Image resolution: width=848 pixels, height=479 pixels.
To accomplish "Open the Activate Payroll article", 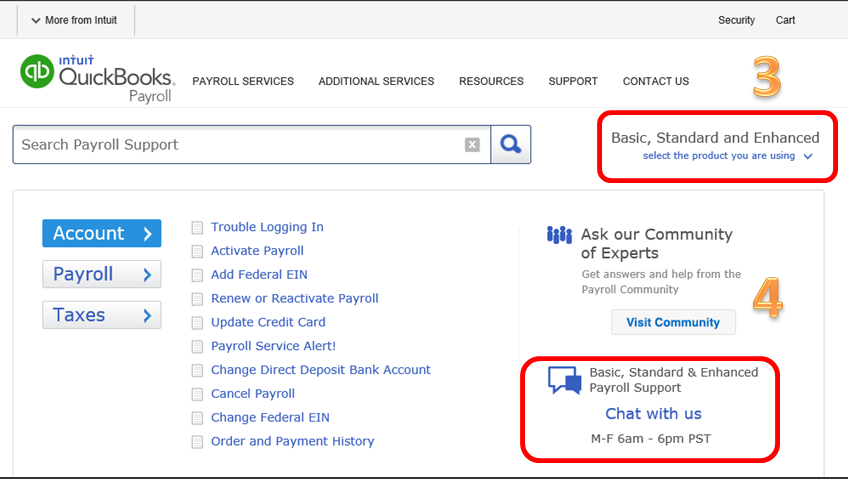I will (x=257, y=251).
